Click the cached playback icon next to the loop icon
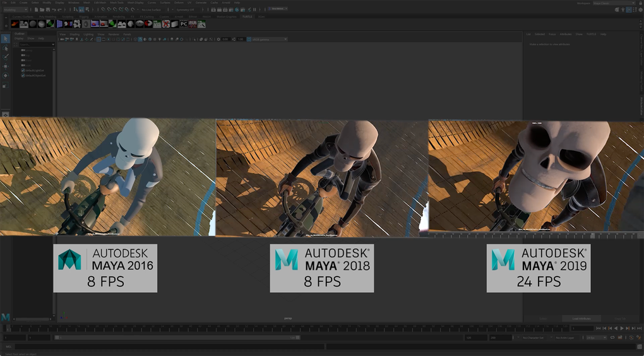Image resolution: width=644 pixels, height=356 pixels. pos(620,338)
